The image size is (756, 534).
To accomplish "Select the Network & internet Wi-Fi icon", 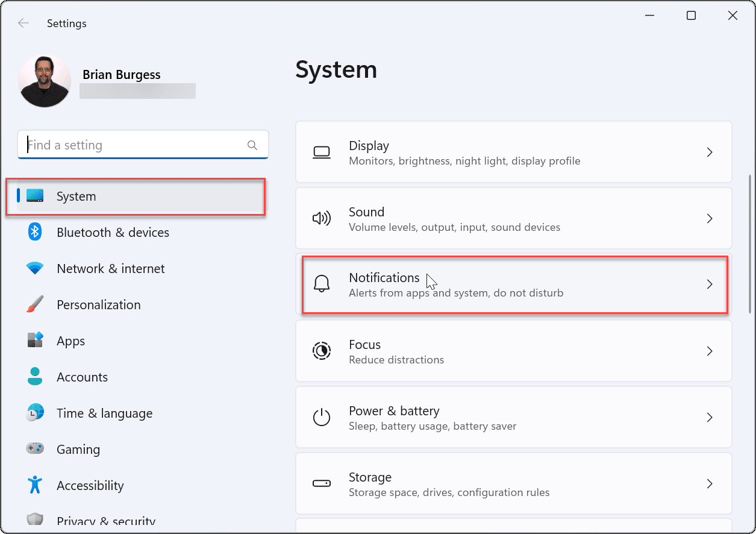I will [34, 268].
